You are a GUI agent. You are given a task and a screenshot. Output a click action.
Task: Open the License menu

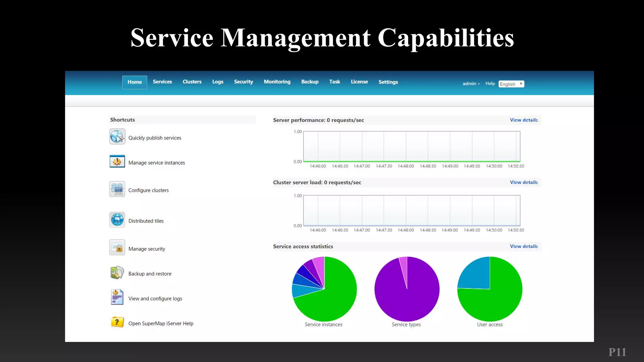[359, 82]
